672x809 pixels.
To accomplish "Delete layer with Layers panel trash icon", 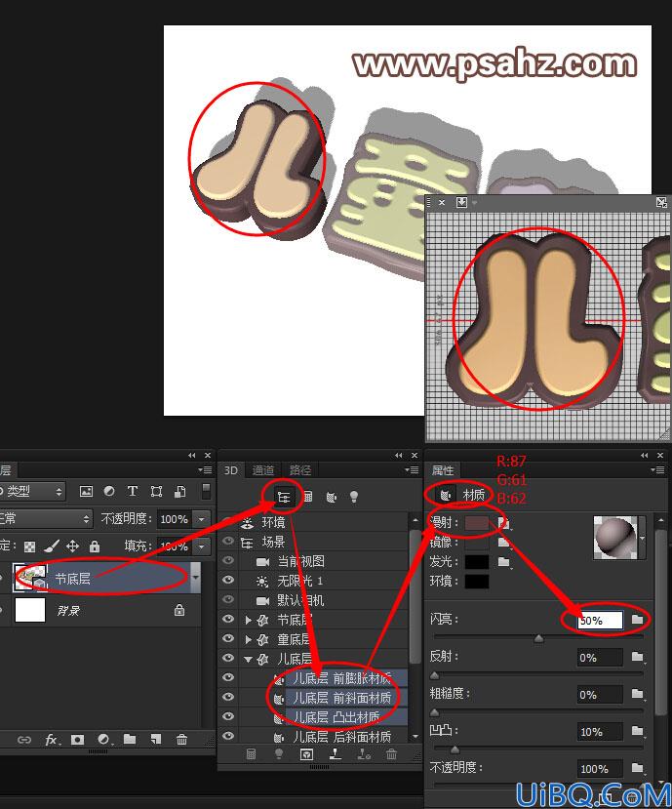I will 181,740.
